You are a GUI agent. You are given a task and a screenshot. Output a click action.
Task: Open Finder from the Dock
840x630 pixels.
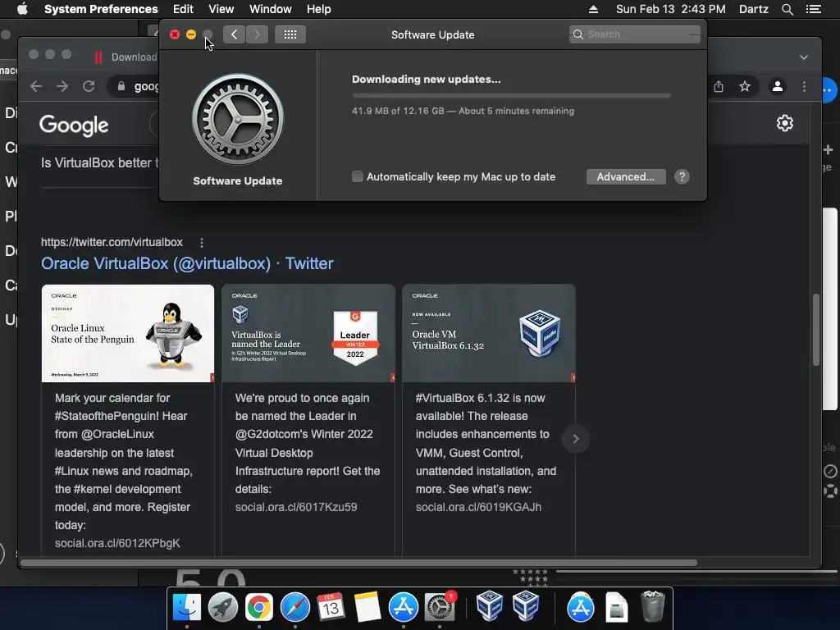coord(186,607)
